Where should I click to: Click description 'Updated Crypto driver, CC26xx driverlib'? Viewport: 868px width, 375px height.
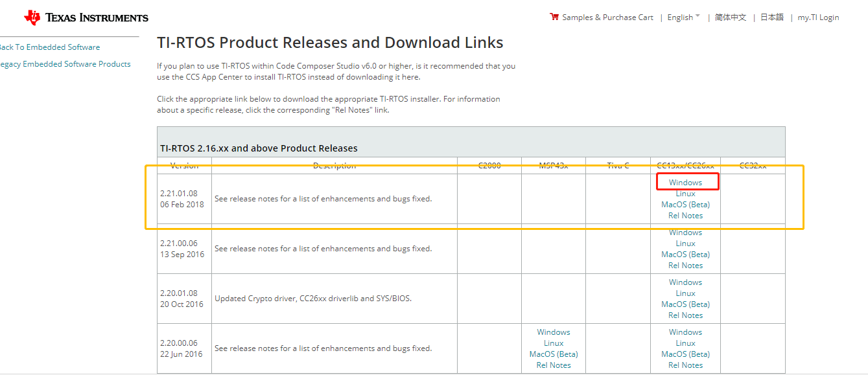313,299
